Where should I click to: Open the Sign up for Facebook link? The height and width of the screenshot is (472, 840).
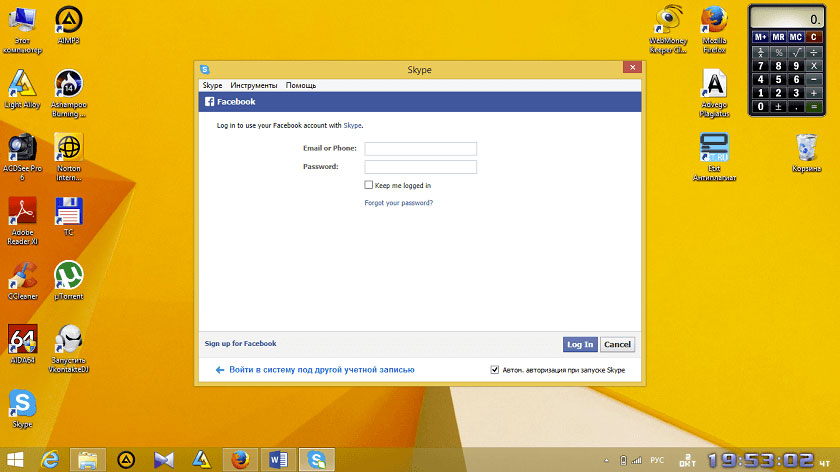[x=241, y=343]
